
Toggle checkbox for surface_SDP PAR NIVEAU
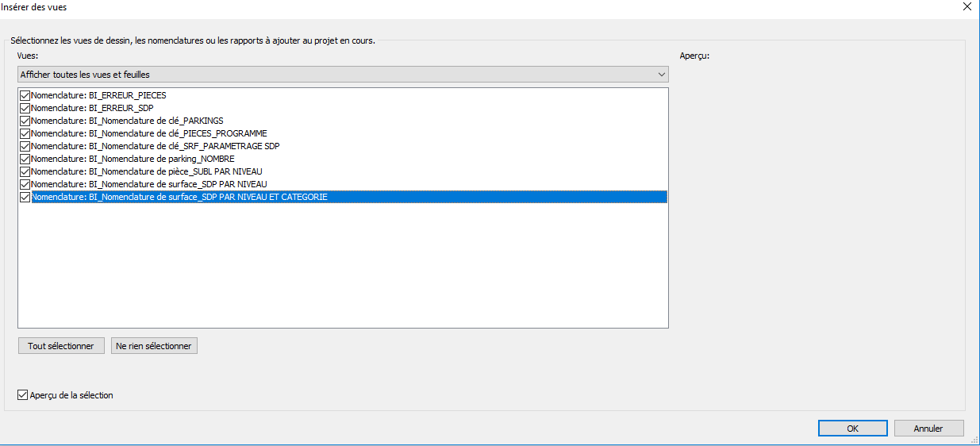click(x=25, y=184)
